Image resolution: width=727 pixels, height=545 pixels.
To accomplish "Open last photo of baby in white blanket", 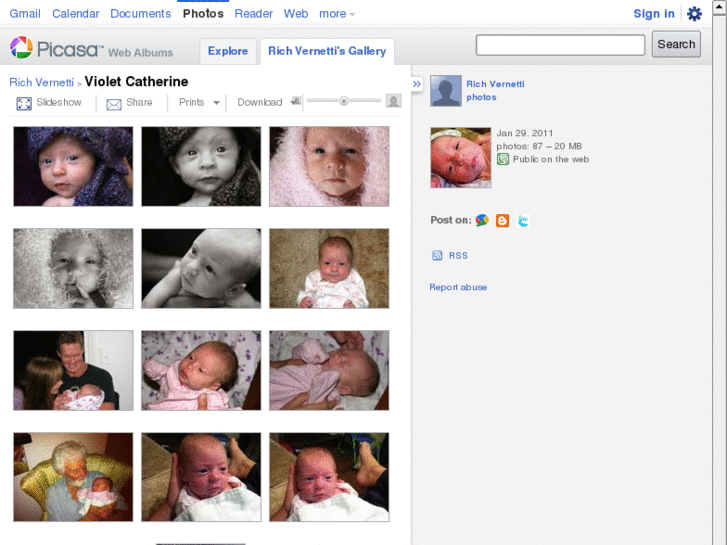I will pyautogui.click(x=329, y=477).
